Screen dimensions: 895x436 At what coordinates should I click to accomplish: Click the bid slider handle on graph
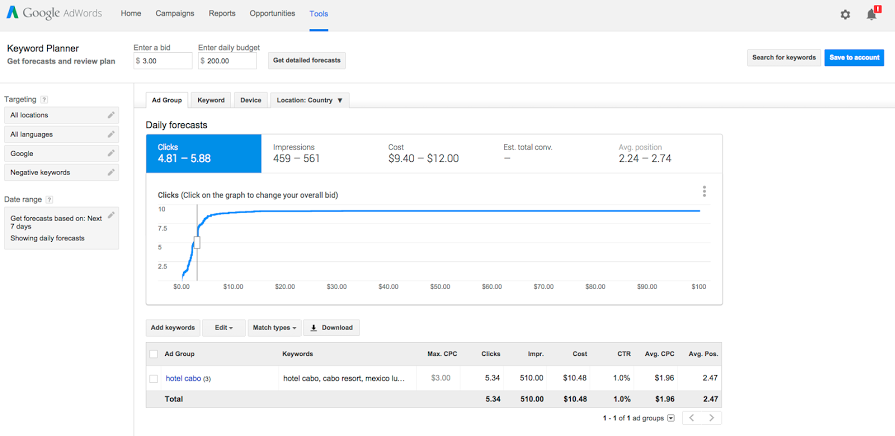click(197, 242)
